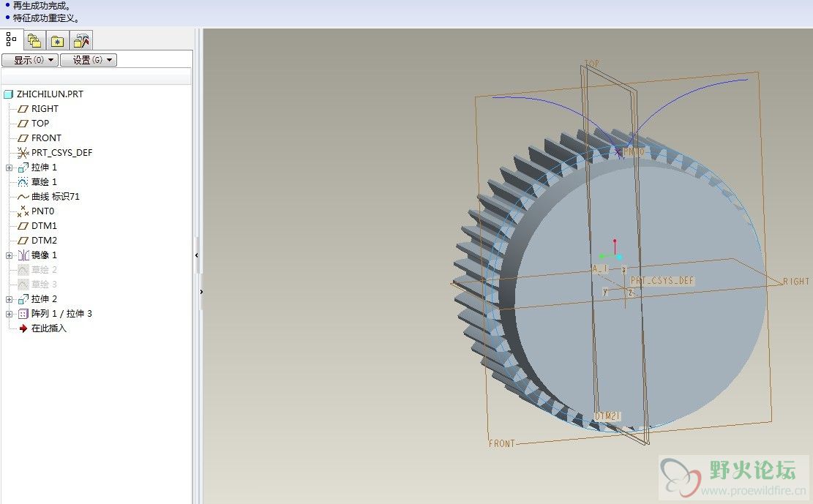The height and width of the screenshot is (504, 813).
Task: Select the FRONT datum plane icon in the tree
Action: 23,138
